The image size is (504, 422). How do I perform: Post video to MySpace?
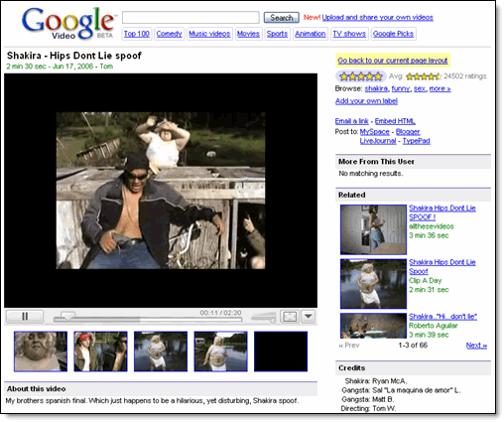pos(374,132)
